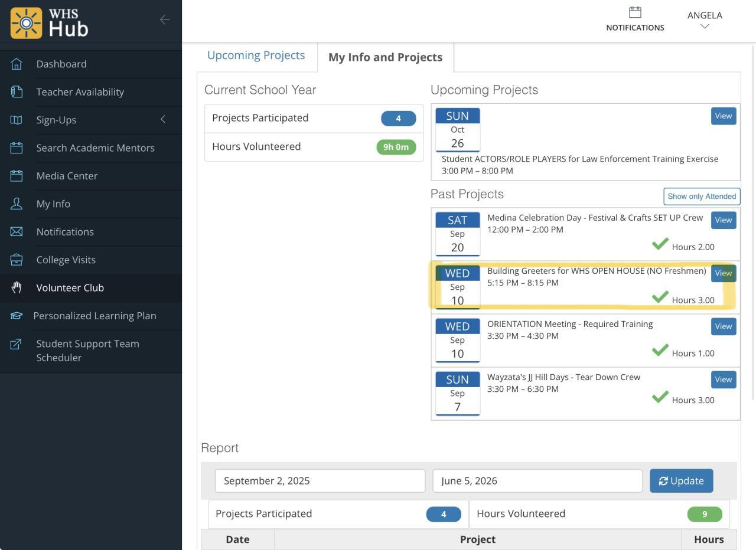The width and height of the screenshot is (756, 550).
Task: Click the Notifications envelope icon in sidebar
Action: [x=17, y=232]
